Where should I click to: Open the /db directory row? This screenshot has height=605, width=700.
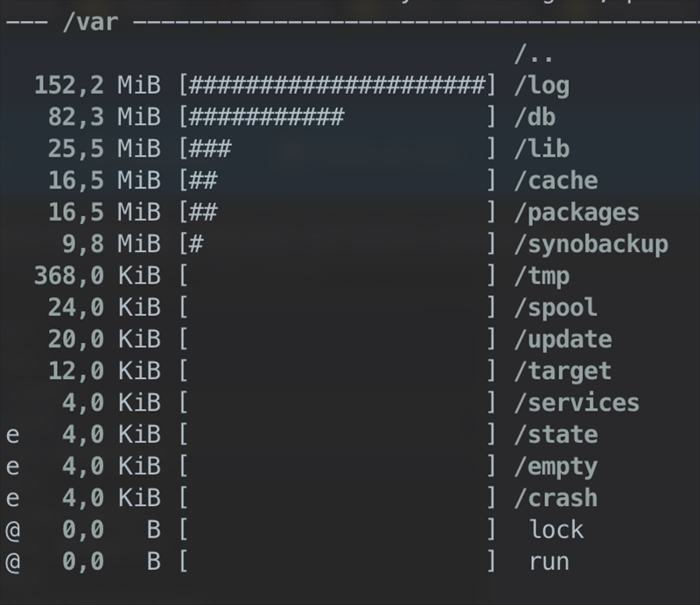(x=535, y=117)
